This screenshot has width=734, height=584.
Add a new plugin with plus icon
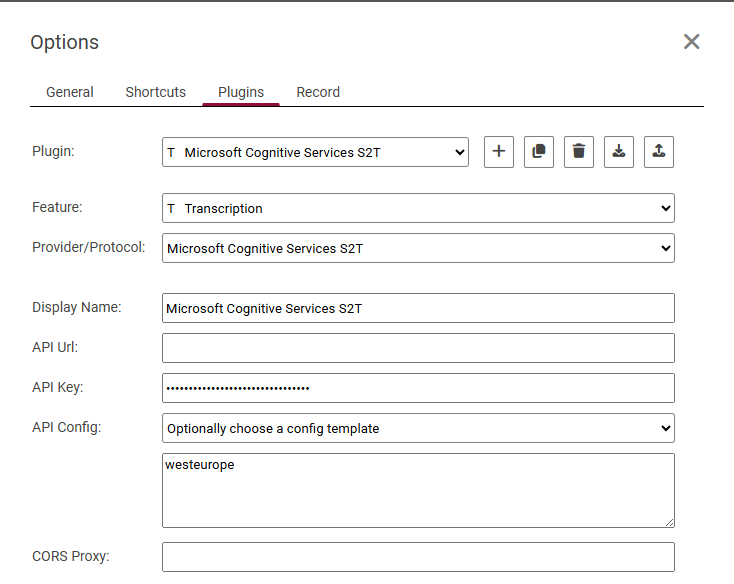click(x=499, y=152)
